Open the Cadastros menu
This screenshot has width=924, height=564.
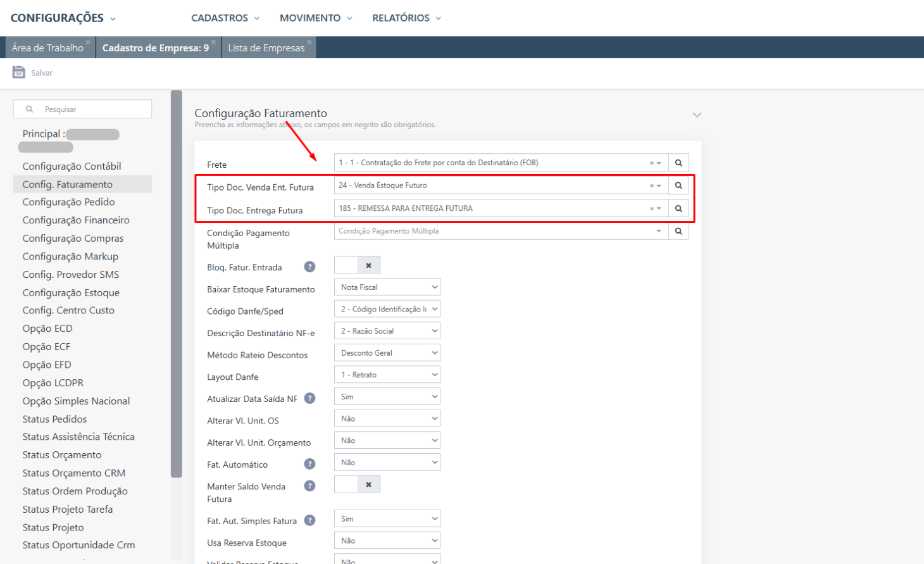tap(225, 18)
